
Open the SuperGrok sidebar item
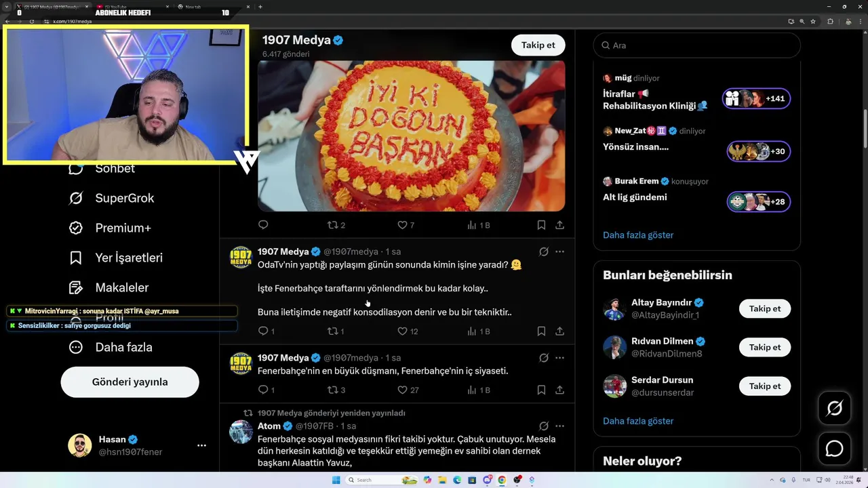(x=112, y=198)
